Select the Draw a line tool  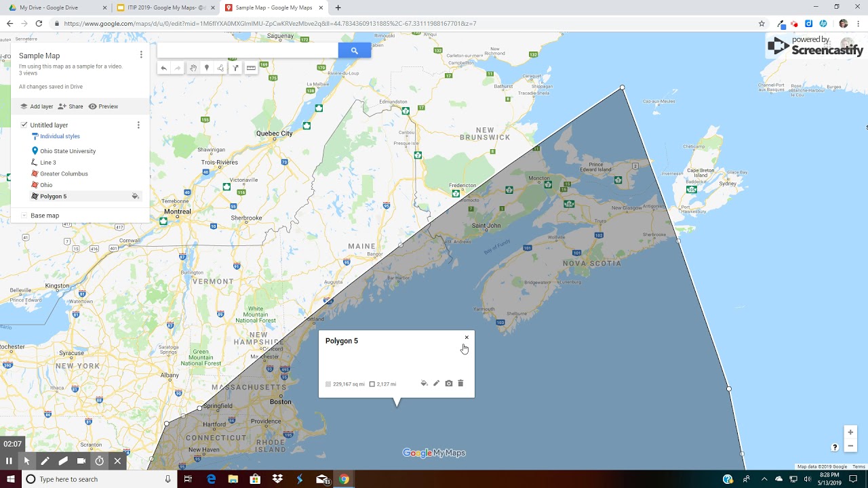click(x=220, y=68)
